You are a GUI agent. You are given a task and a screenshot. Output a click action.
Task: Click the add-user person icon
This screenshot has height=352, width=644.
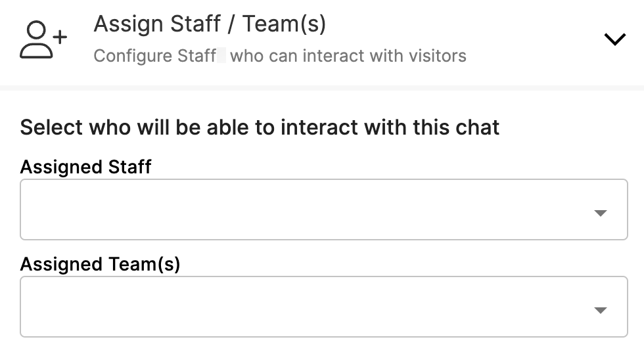[43, 40]
